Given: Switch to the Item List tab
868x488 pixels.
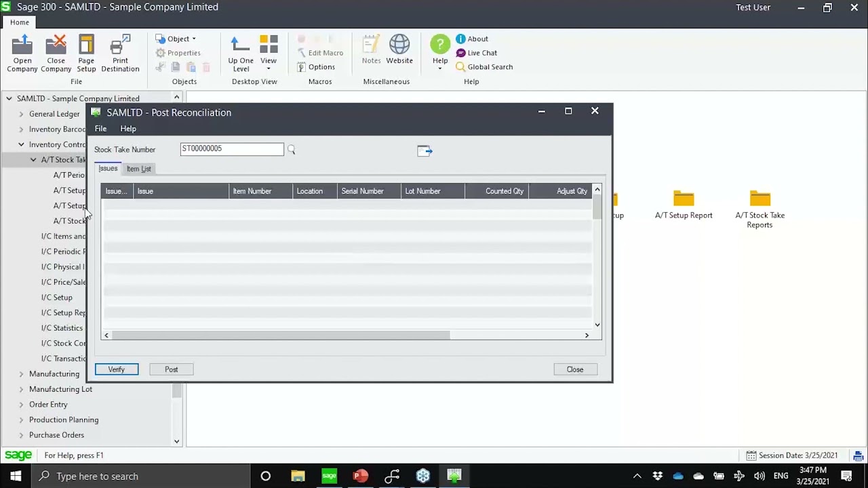Looking at the screenshot, I should [x=138, y=169].
